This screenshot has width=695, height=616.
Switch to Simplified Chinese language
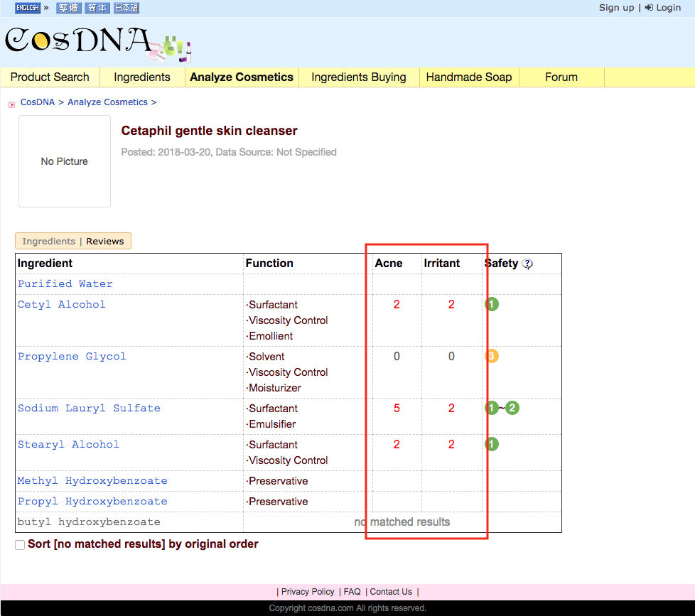[97, 8]
